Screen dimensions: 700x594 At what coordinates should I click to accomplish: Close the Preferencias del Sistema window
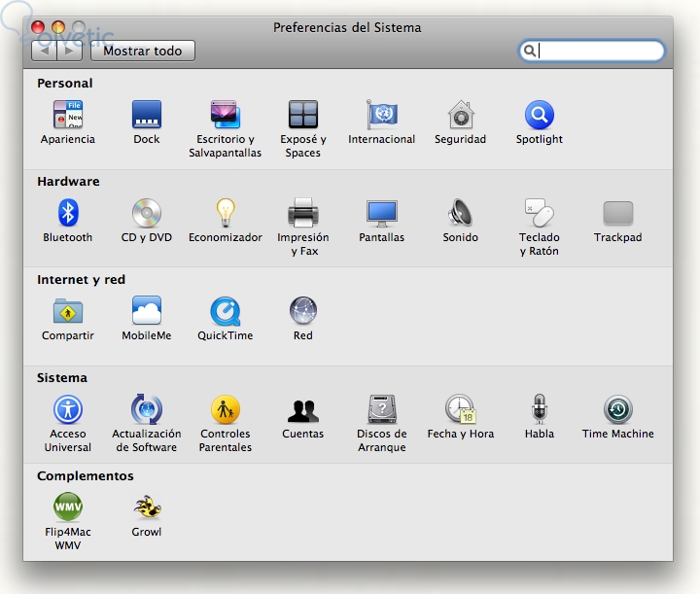pyautogui.click(x=38, y=27)
